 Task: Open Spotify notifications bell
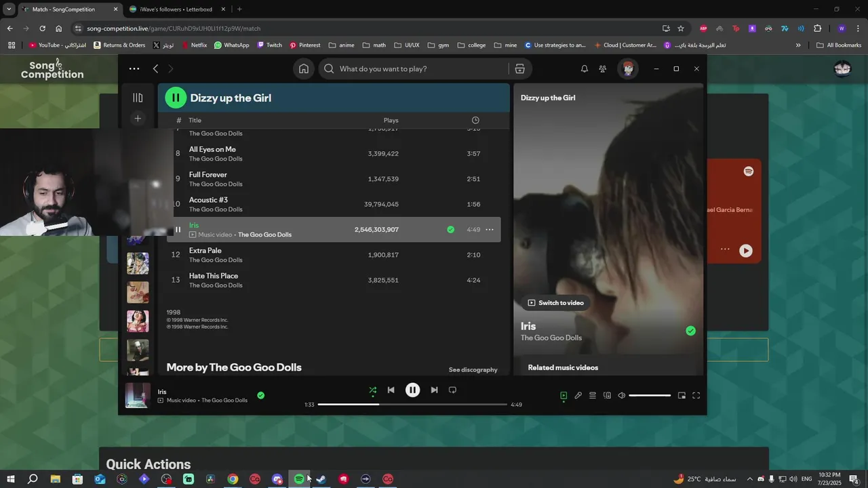(584, 68)
